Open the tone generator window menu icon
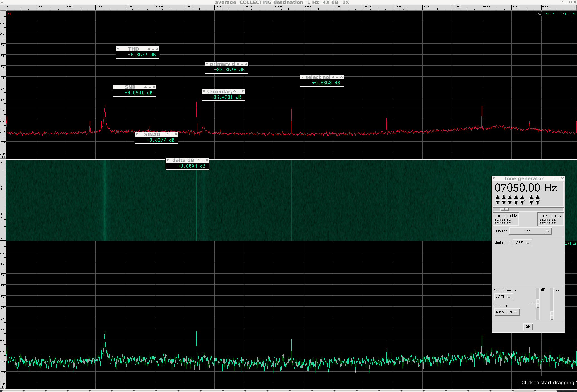 (x=494, y=178)
